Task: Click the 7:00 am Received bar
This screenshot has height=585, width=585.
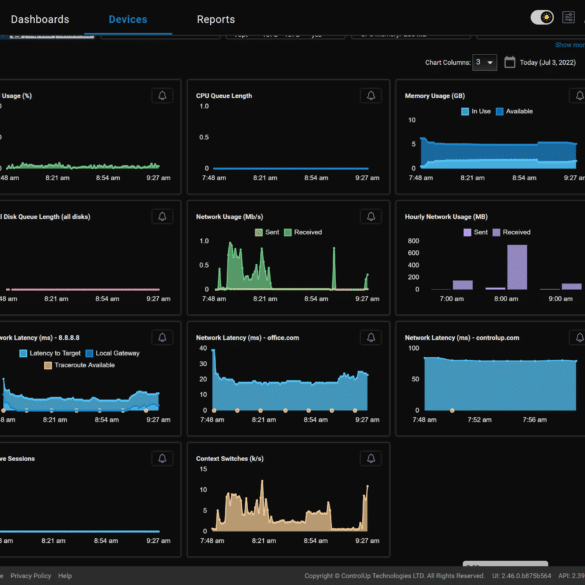Action: tap(463, 285)
